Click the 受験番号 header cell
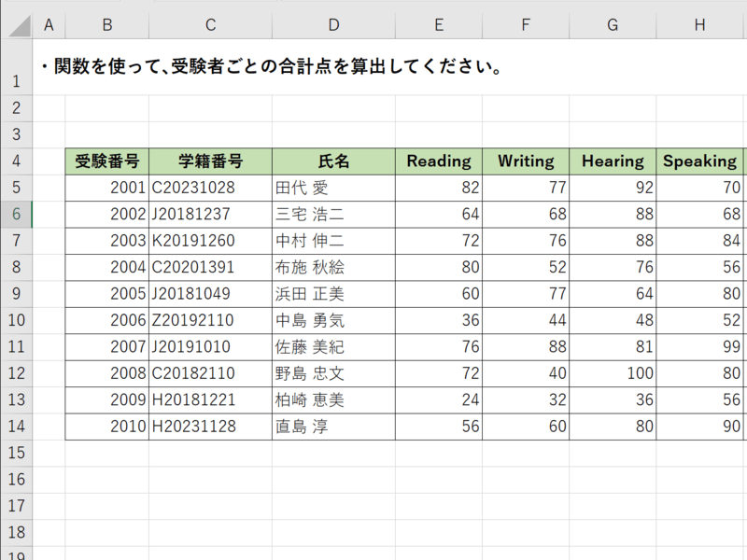Image resolution: width=747 pixels, height=560 pixels. coord(107,161)
